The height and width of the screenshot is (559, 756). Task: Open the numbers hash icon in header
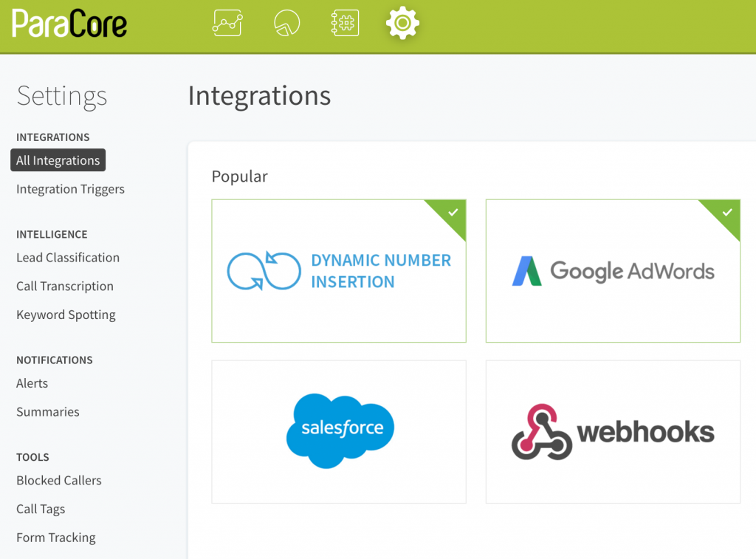[345, 23]
